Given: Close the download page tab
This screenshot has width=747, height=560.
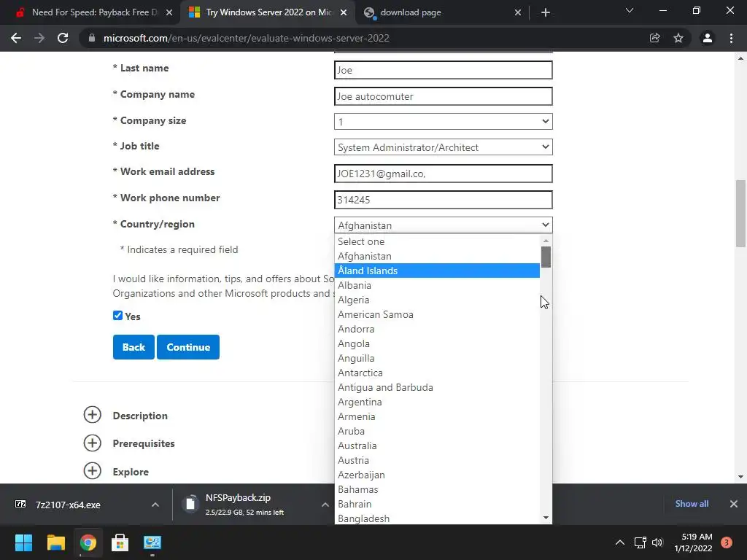Looking at the screenshot, I should pyautogui.click(x=518, y=12).
